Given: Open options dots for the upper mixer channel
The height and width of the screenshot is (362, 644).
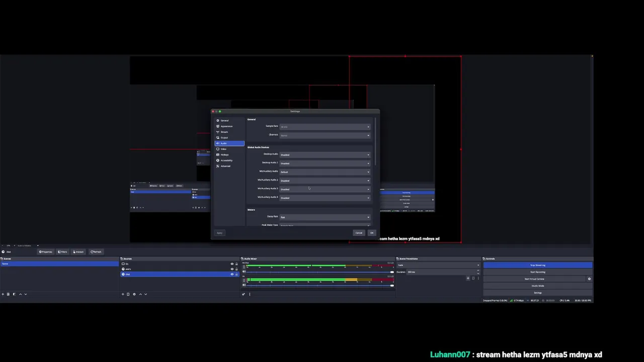Looking at the screenshot, I should [x=244, y=266].
